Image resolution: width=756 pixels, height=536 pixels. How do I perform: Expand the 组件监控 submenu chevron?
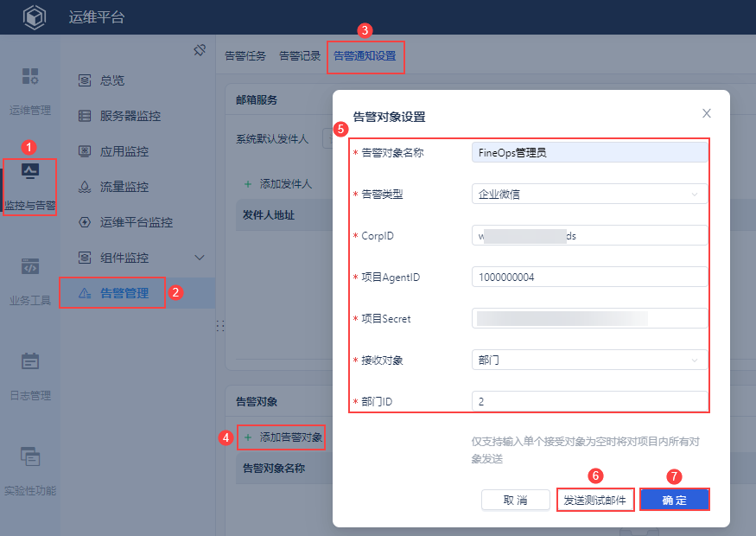[199, 258]
